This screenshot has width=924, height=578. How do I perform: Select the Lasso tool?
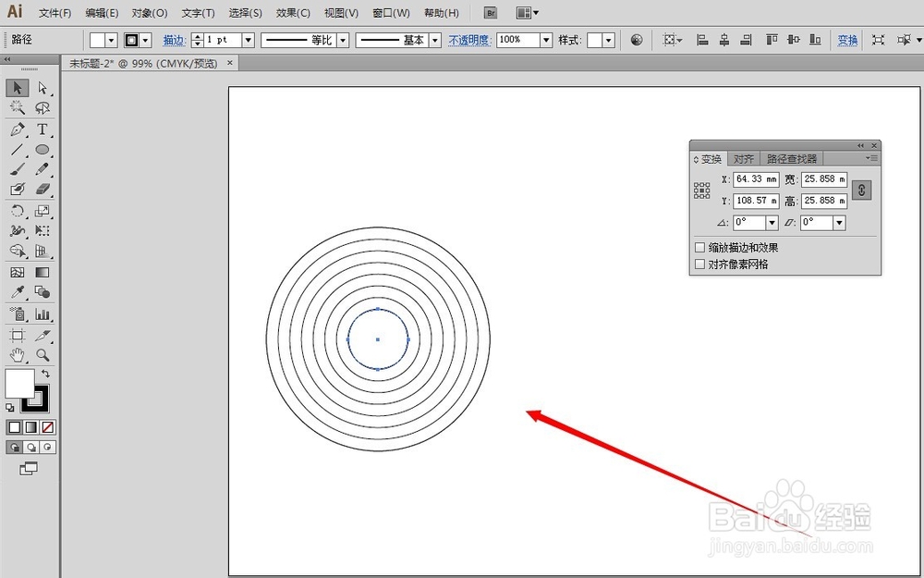tap(42, 107)
